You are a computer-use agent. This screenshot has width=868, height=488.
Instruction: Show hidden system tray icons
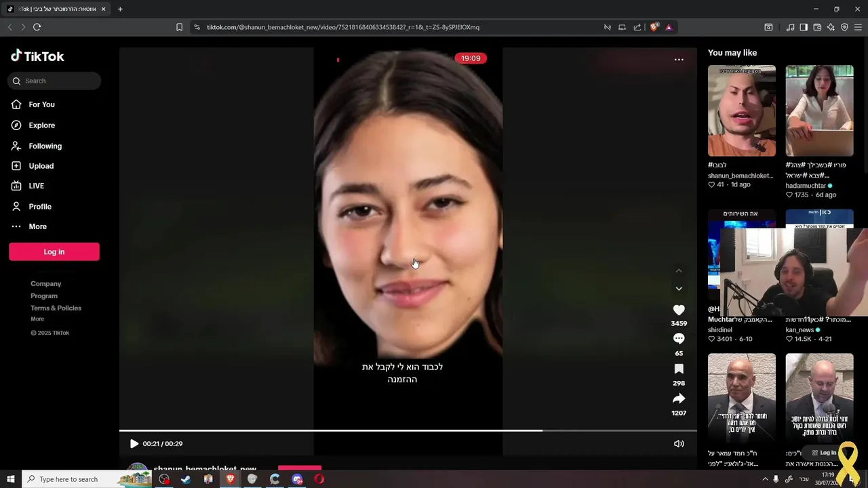point(765,479)
